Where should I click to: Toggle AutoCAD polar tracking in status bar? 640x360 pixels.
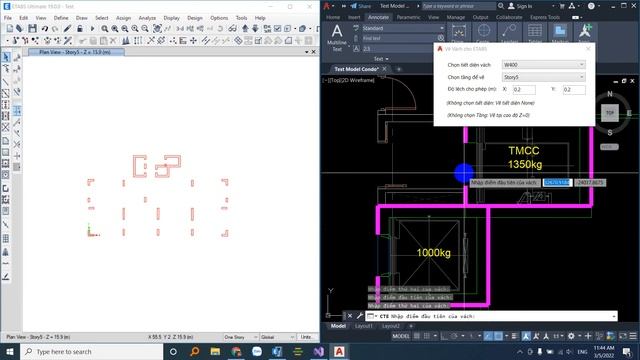point(454,336)
